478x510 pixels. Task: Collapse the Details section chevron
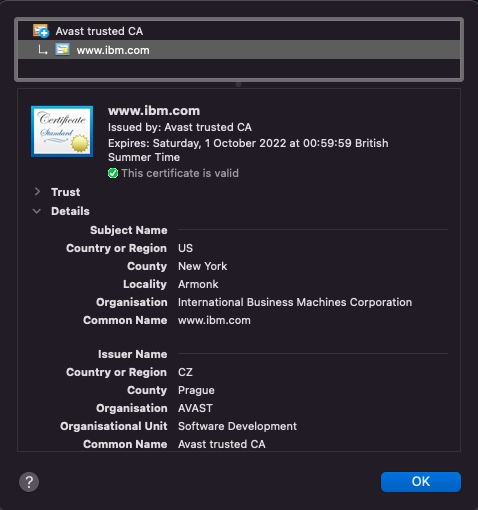click(37, 211)
